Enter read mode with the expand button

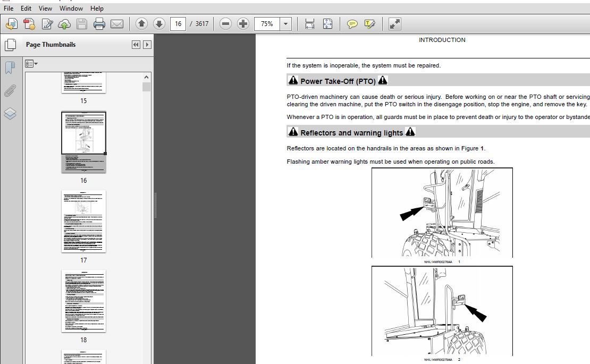click(x=394, y=24)
